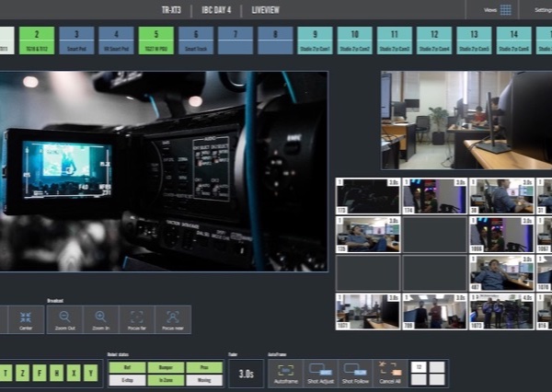This screenshot has width=552, height=392.
Task: Click the office secondary video preview
Action: (466, 121)
